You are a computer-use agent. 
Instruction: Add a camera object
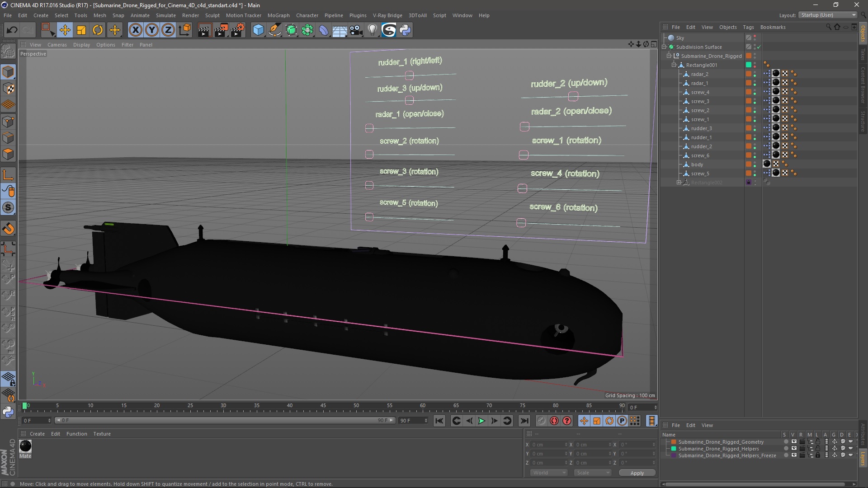coord(356,30)
